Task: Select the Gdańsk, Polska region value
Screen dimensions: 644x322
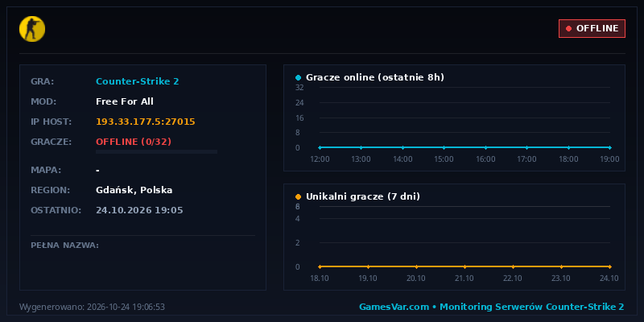Action: coord(134,190)
